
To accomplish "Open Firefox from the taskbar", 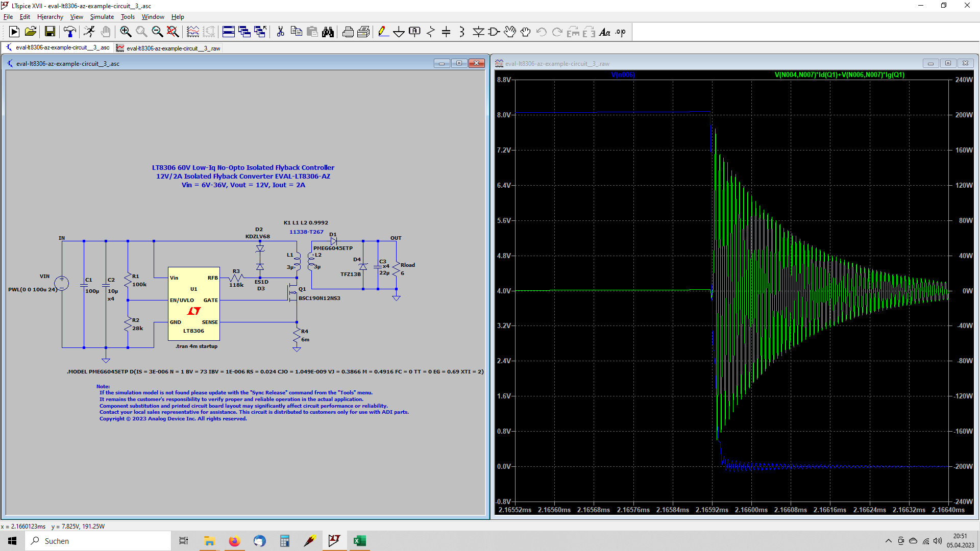I will (234, 541).
